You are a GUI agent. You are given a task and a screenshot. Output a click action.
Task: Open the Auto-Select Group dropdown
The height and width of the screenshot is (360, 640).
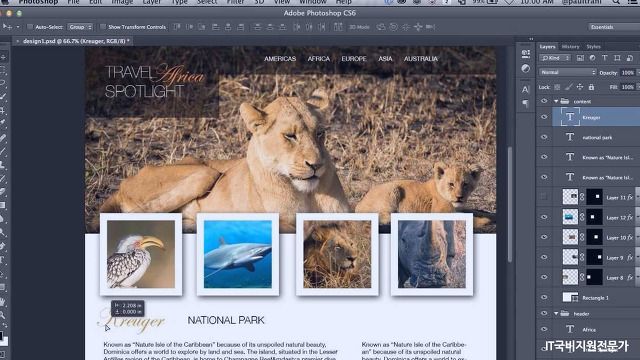80,27
